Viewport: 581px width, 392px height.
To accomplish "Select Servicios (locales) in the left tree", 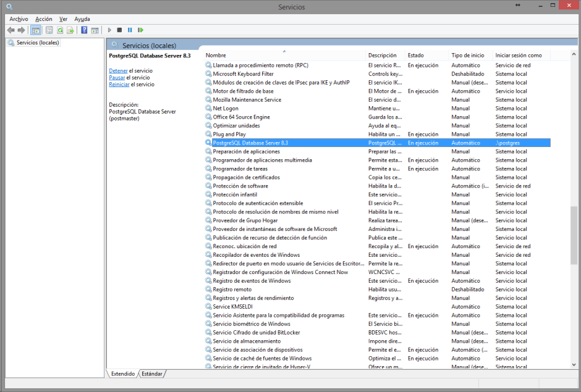I will [x=38, y=43].
